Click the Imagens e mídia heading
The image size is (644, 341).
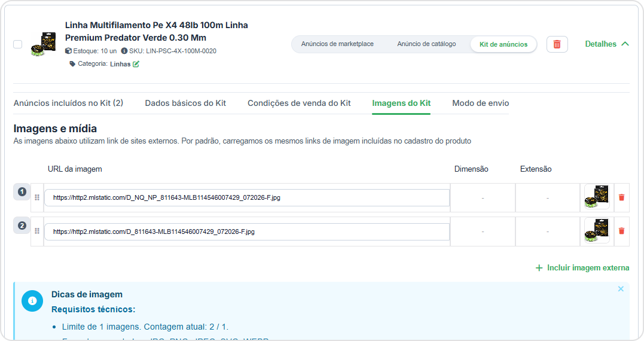(55, 129)
